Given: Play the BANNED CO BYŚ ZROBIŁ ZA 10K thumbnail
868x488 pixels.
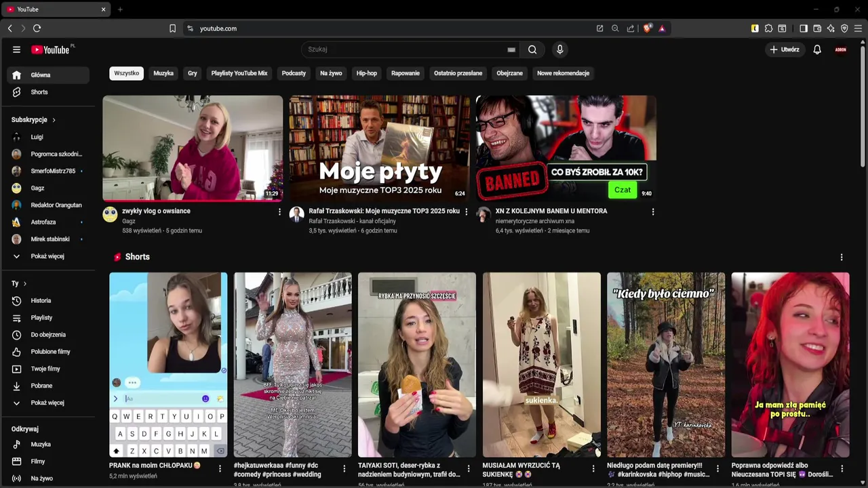Looking at the screenshot, I should (566, 148).
